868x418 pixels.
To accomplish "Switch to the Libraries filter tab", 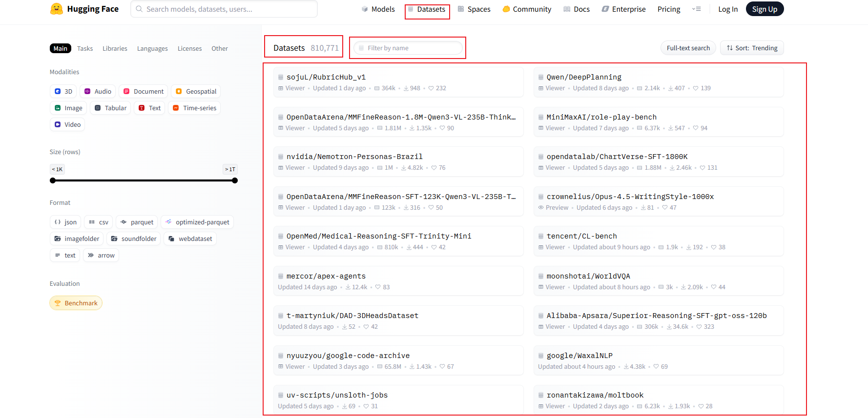I will pyautogui.click(x=115, y=48).
